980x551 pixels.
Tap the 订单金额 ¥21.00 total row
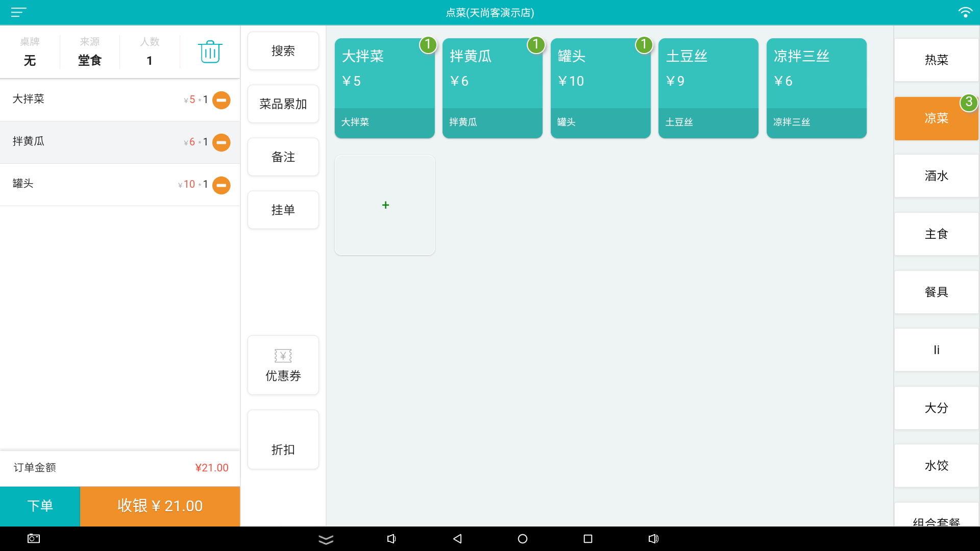(120, 468)
